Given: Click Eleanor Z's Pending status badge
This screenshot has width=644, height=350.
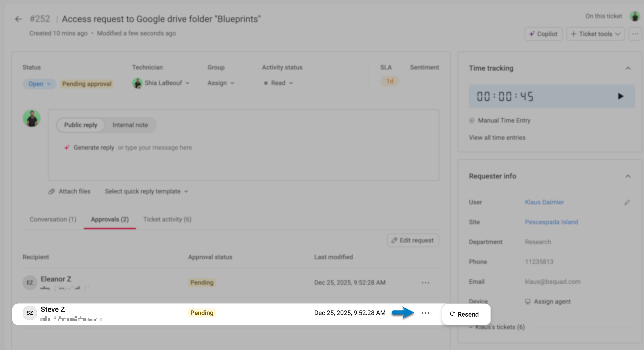Looking at the screenshot, I should (x=202, y=283).
